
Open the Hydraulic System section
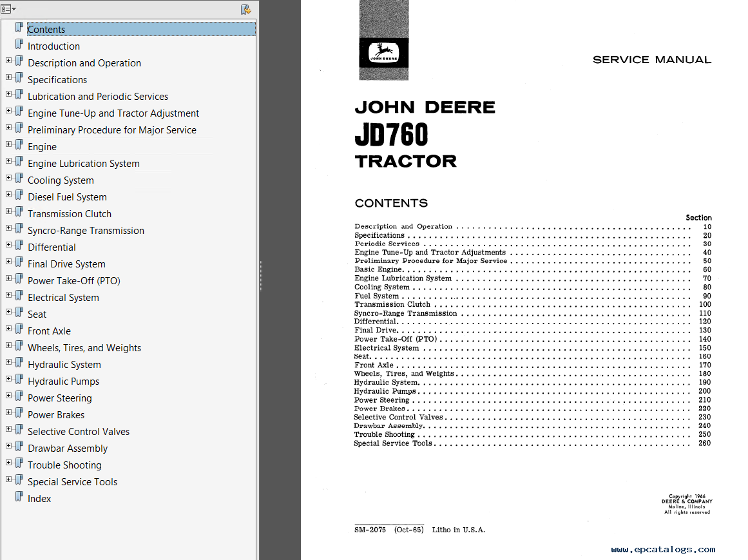pos(64,365)
